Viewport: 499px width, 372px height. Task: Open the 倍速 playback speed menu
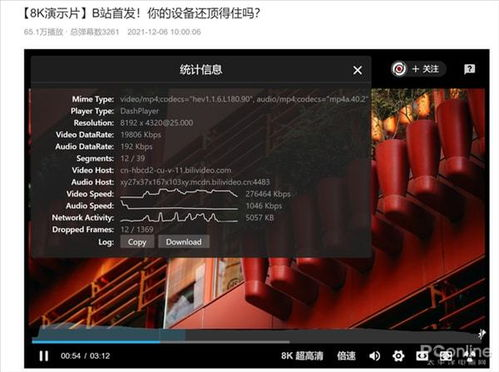click(x=346, y=356)
